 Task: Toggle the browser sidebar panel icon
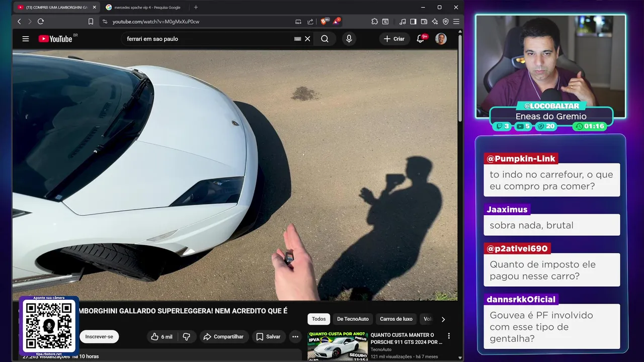(413, 22)
